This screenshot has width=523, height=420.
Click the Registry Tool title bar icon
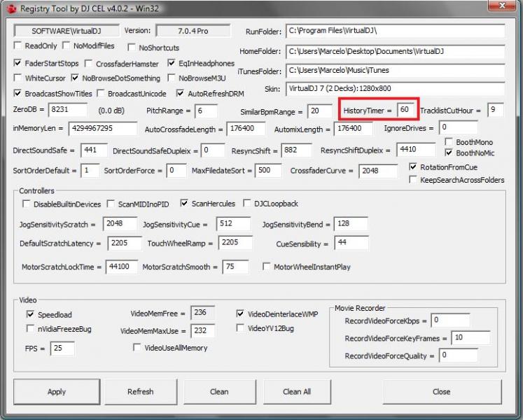10,8
